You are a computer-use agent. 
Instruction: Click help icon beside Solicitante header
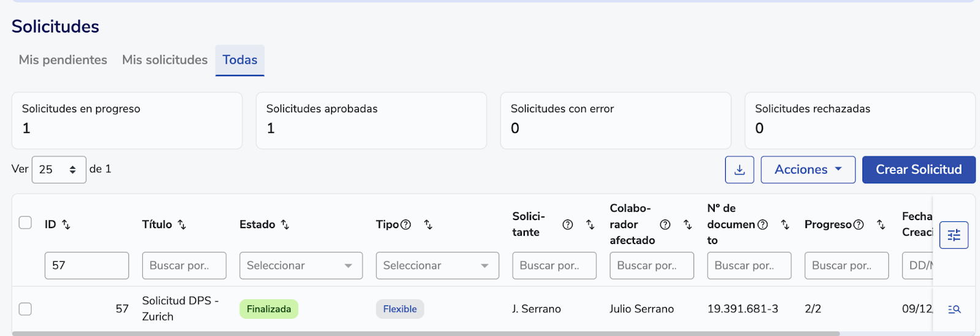coord(568,225)
